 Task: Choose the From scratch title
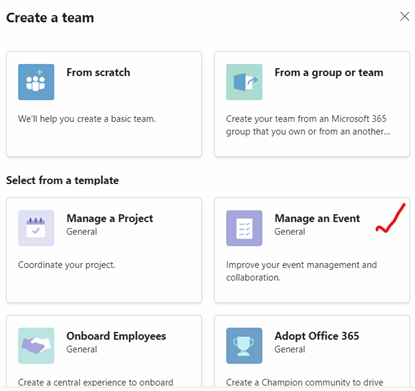pyautogui.click(x=98, y=72)
